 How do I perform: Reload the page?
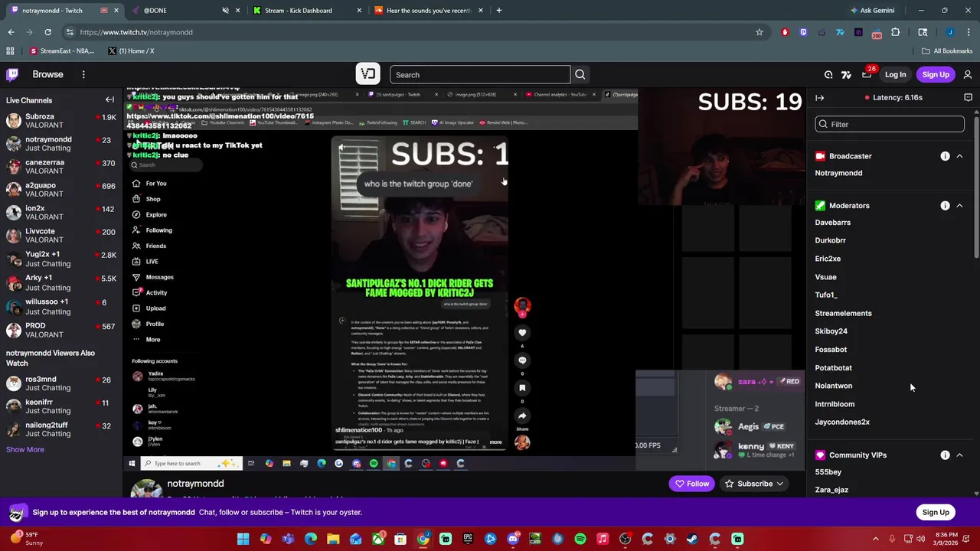(x=47, y=32)
